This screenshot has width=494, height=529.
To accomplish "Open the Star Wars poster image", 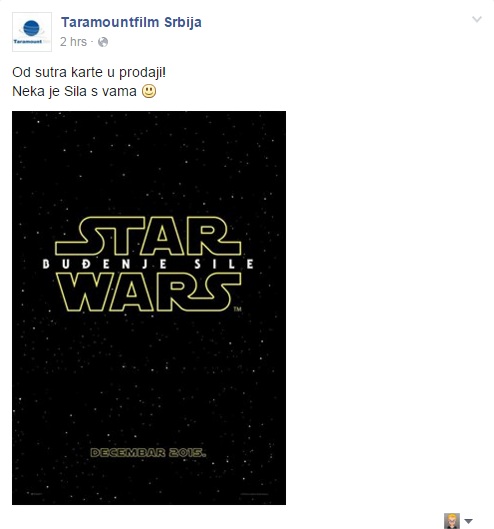I will tap(149, 308).
